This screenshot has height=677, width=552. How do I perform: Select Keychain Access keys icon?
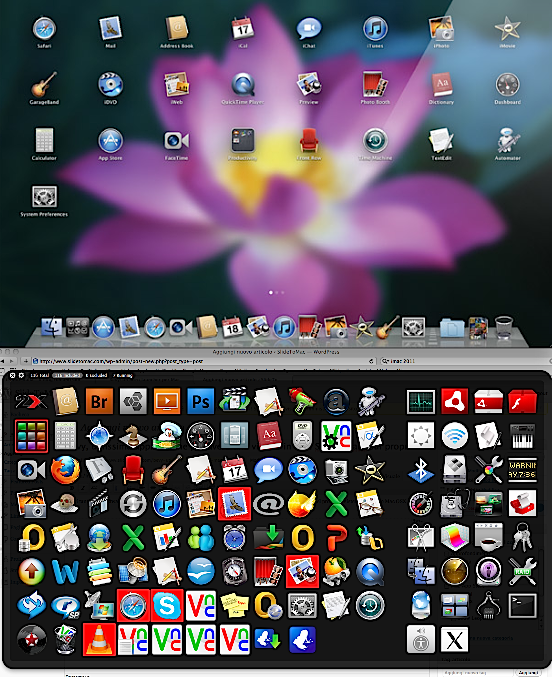pos(523,538)
